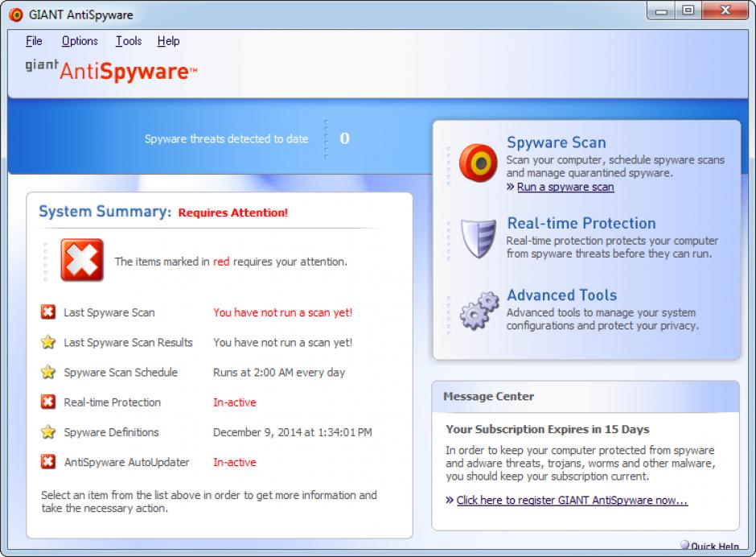Click red X icon beside Last Spyware Scan
The height and width of the screenshot is (557, 756).
47,312
